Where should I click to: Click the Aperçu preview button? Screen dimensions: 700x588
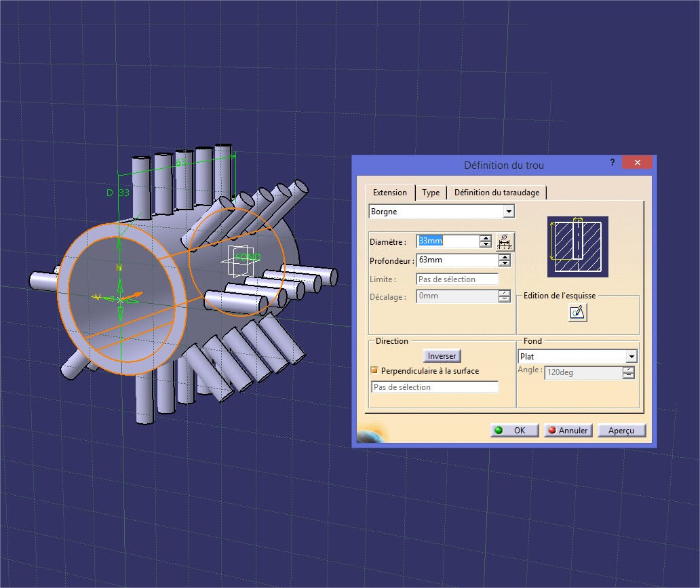(x=621, y=431)
